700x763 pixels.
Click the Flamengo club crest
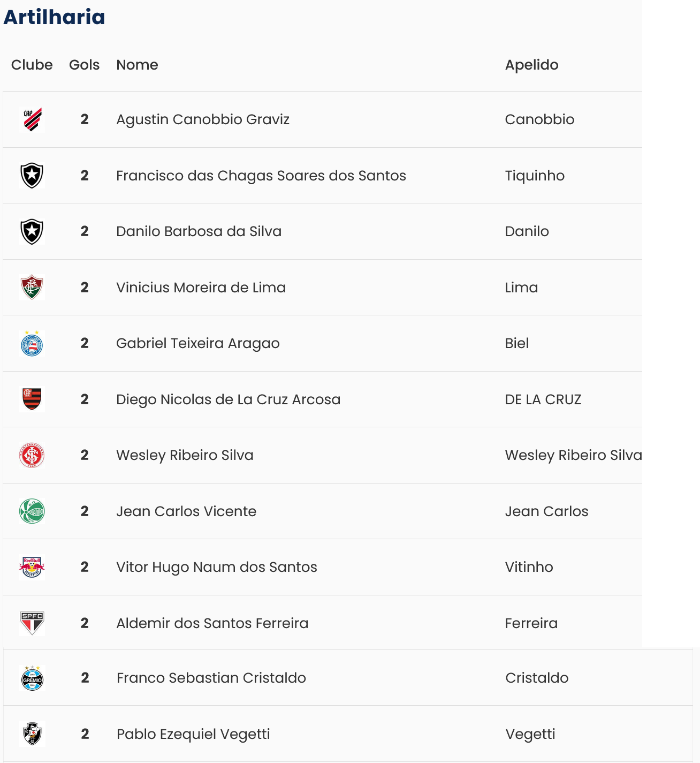[32, 399]
